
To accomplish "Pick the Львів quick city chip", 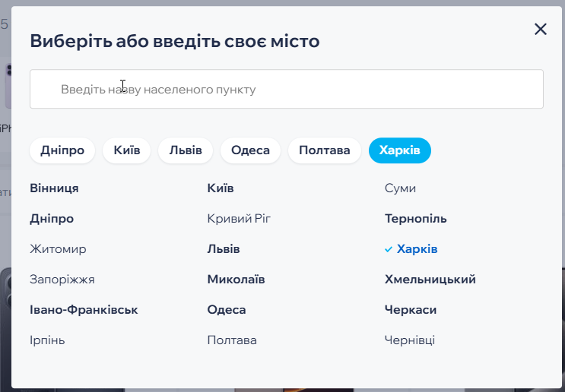I will [186, 150].
